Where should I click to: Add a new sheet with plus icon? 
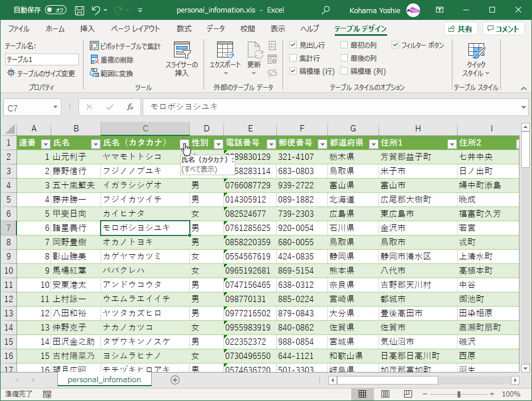point(175,380)
